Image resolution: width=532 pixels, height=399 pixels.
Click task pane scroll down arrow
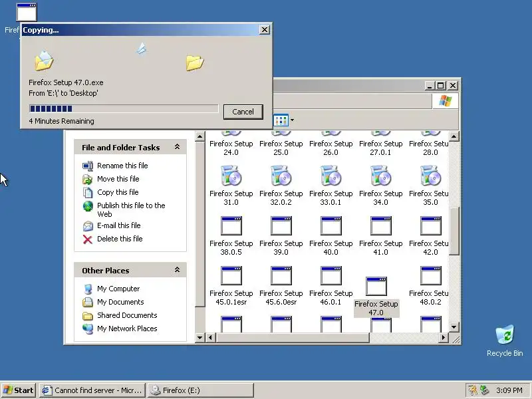pyautogui.click(x=200, y=338)
